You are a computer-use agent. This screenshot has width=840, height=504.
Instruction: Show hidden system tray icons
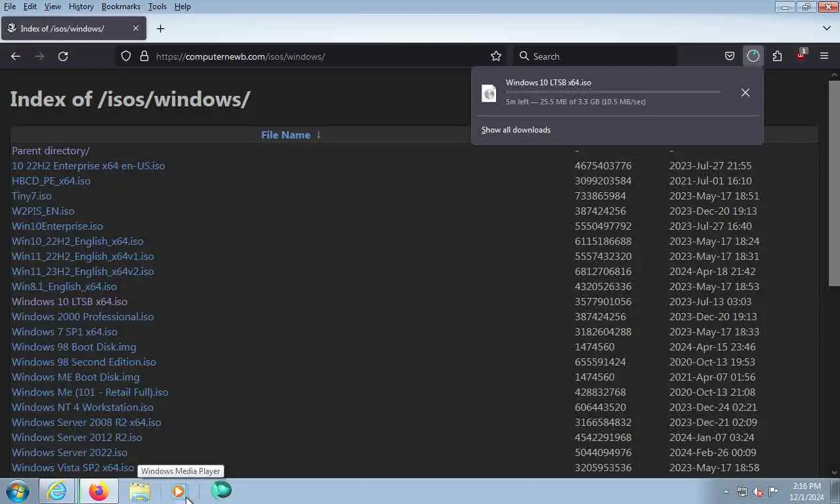click(x=726, y=492)
